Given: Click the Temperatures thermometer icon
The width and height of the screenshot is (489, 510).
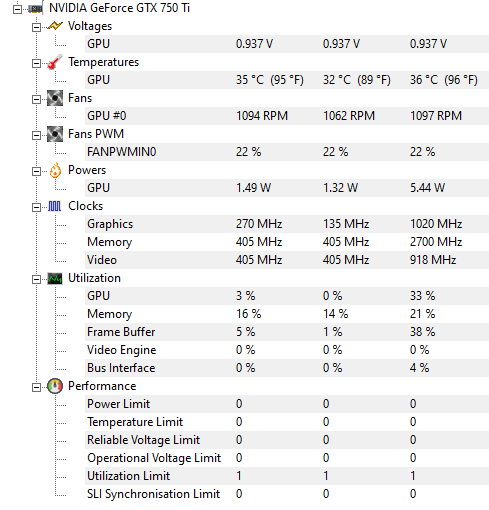Looking at the screenshot, I should click(55, 62).
